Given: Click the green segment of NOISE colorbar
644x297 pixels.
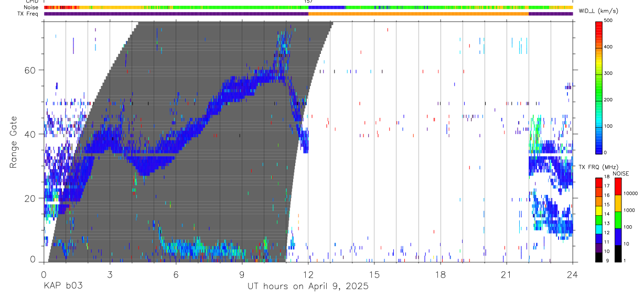Looking at the screenshot, I should (618, 220).
